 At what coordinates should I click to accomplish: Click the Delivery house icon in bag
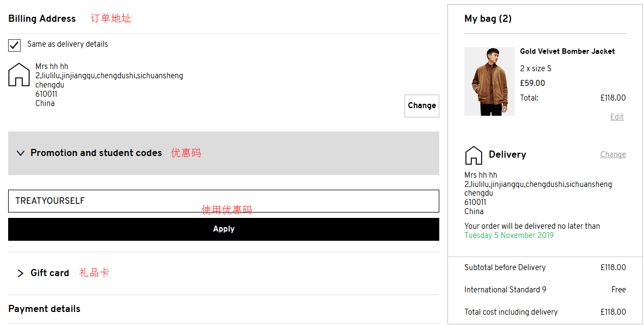click(x=473, y=155)
